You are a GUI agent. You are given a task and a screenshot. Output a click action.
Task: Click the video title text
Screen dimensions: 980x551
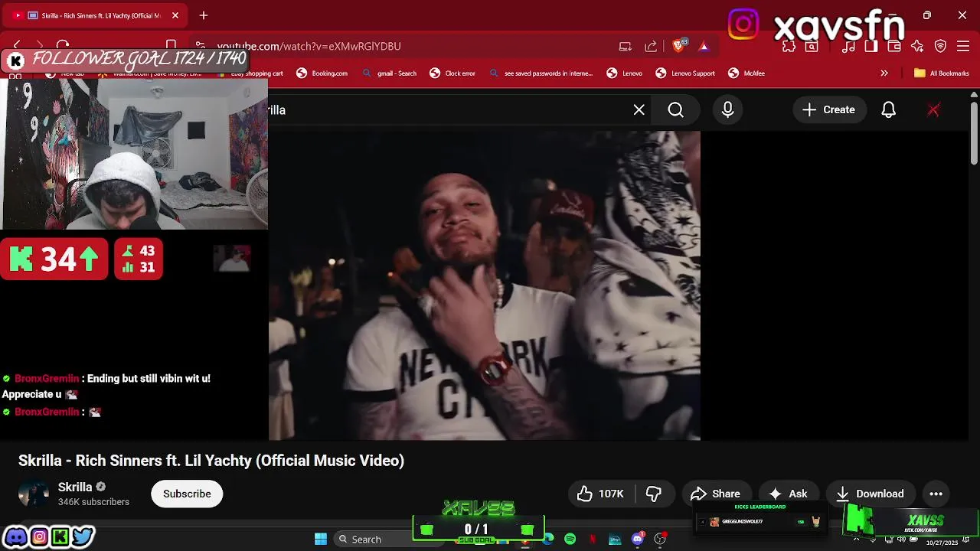[211, 461]
